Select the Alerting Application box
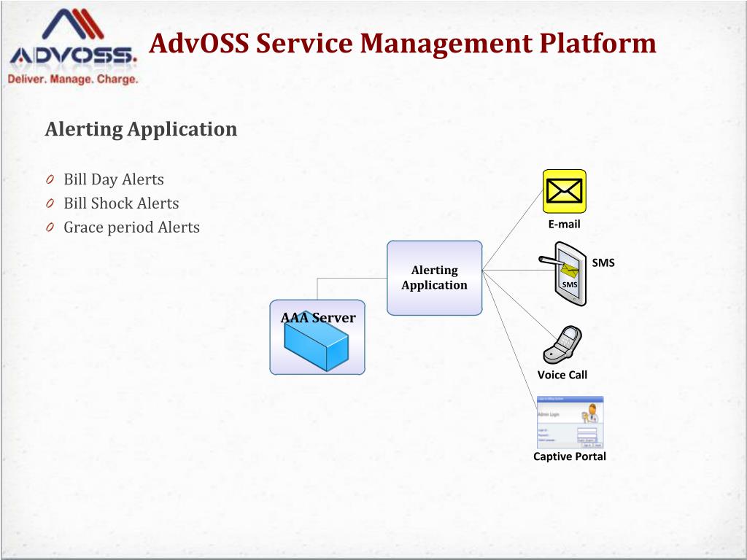The width and height of the screenshot is (747, 560). point(435,278)
